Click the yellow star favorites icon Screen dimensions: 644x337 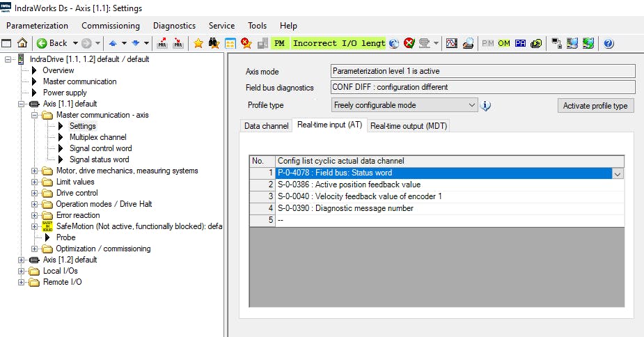tap(198, 43)
